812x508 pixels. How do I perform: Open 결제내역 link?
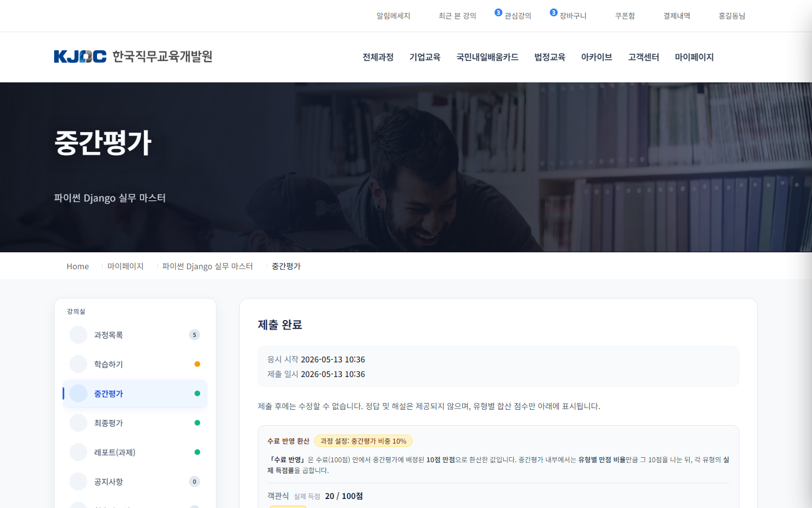tap(677, 16)
